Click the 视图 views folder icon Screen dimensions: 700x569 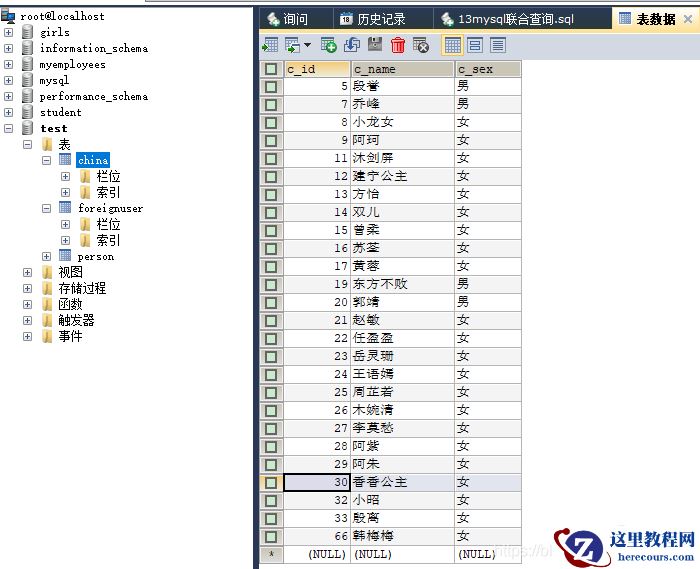tap(47, 272)
